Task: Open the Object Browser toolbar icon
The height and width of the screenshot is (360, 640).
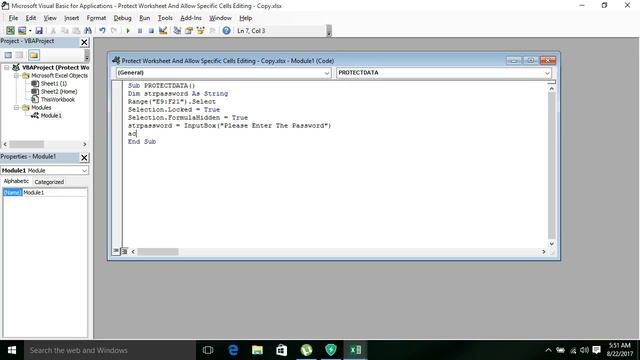Action: point(200,31)
